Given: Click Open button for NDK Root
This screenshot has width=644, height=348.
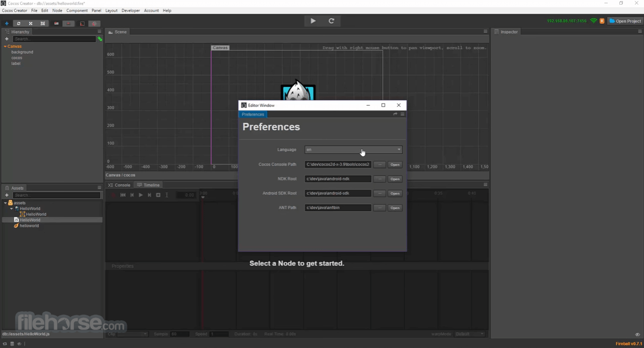Looking at the screenshot, I should coord(395,179).
